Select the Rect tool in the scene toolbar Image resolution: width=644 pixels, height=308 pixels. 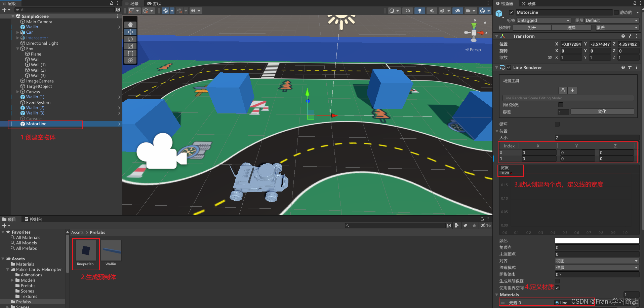coord(130,54)
